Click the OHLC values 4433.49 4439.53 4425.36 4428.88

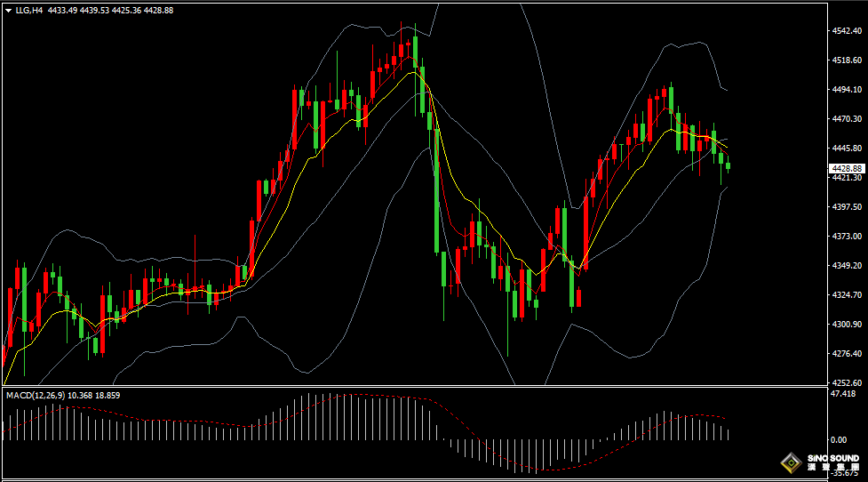point(111,11)
